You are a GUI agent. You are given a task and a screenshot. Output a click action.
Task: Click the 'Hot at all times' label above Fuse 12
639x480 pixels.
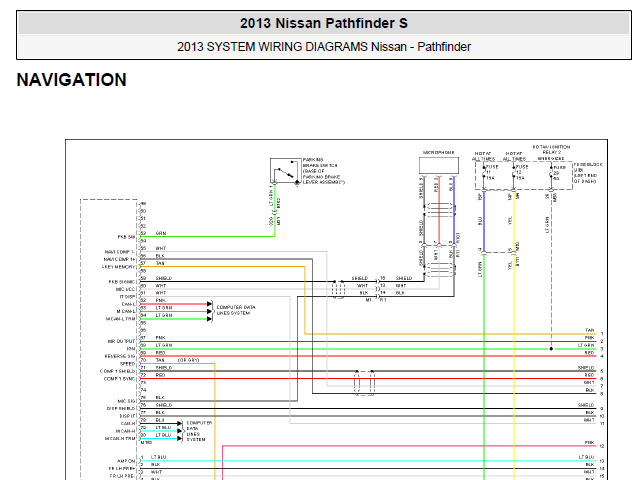pos(514,156)
